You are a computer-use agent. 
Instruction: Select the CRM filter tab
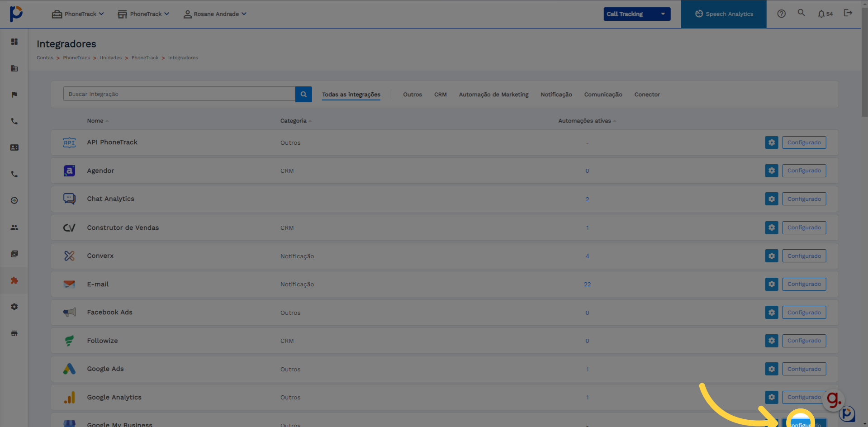[440, 95]
